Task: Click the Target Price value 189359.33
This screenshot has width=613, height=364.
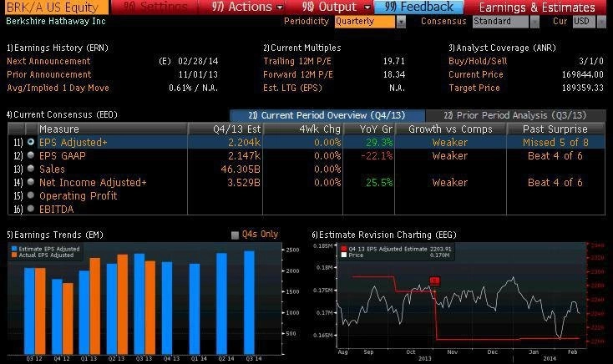Action: [582, 88]
